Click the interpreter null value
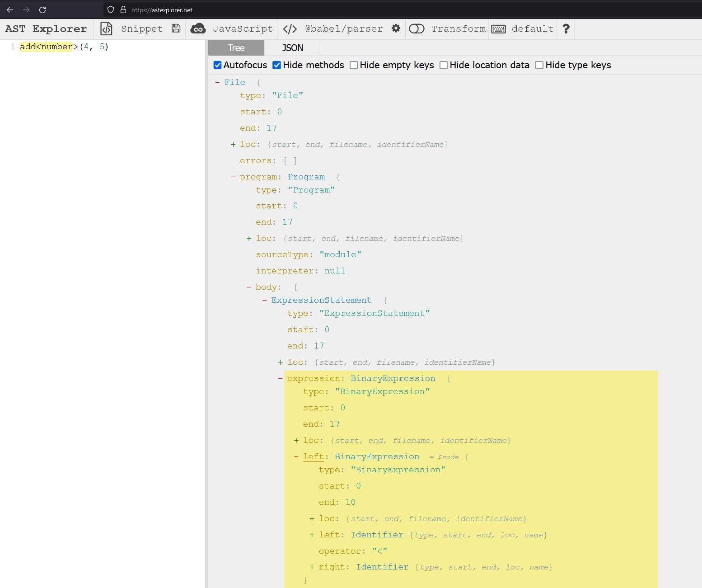The width and height of the screenshot is (702, 588). [x=335, y=271]
